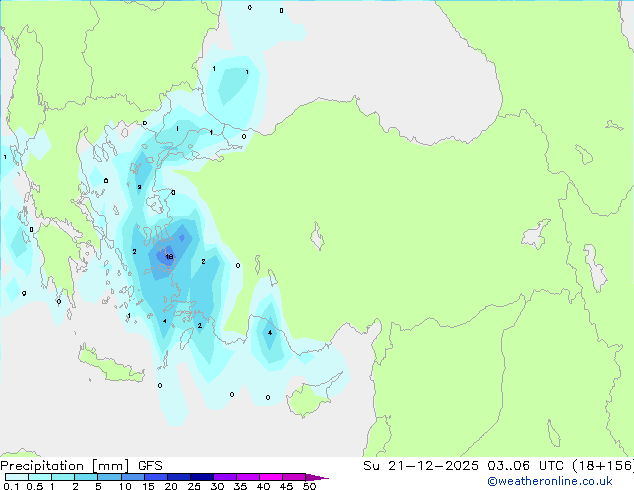Click the '35' legend label

click(x=240, y=486)
